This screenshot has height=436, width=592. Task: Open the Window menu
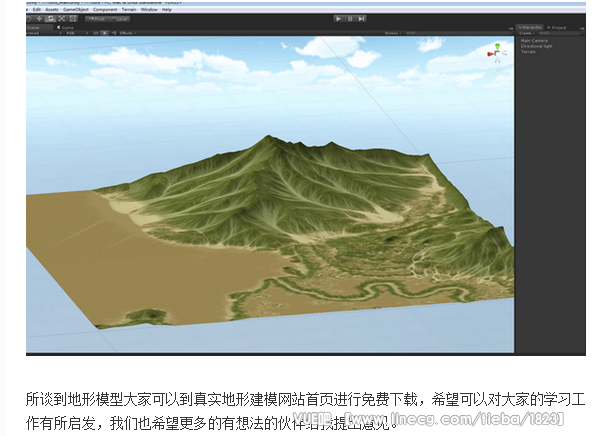click(x=149, y=9)
